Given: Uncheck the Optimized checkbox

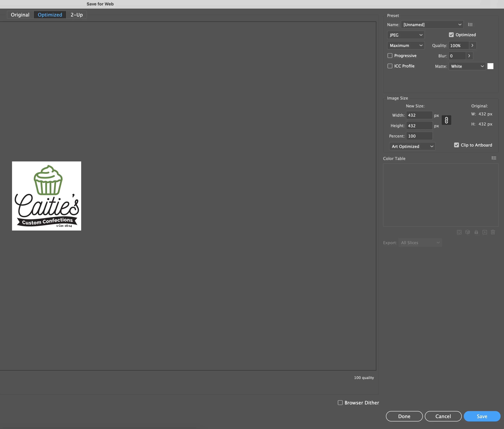Looking at the screenshot, I should coord(451,35).
